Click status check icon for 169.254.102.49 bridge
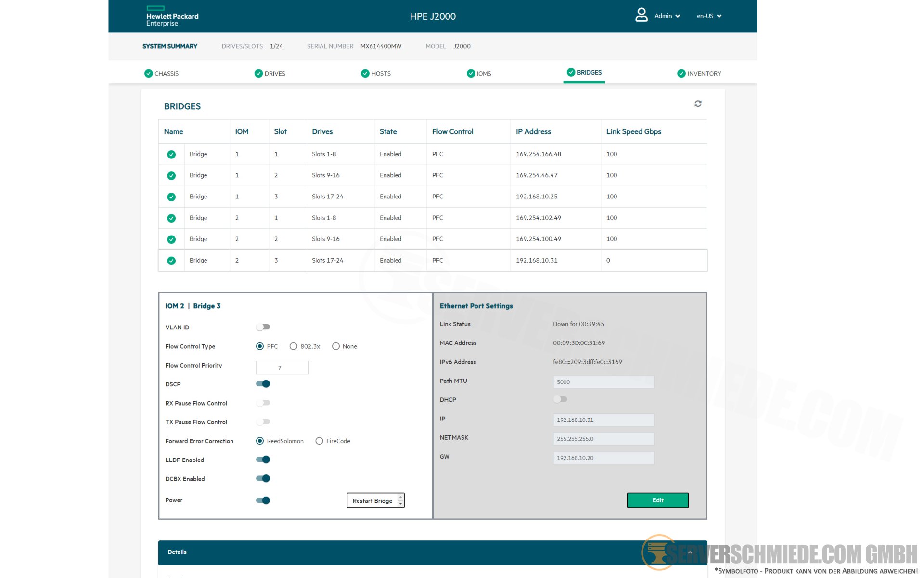The width and height of the screenshot is (924, 578). tap(171, 218)
